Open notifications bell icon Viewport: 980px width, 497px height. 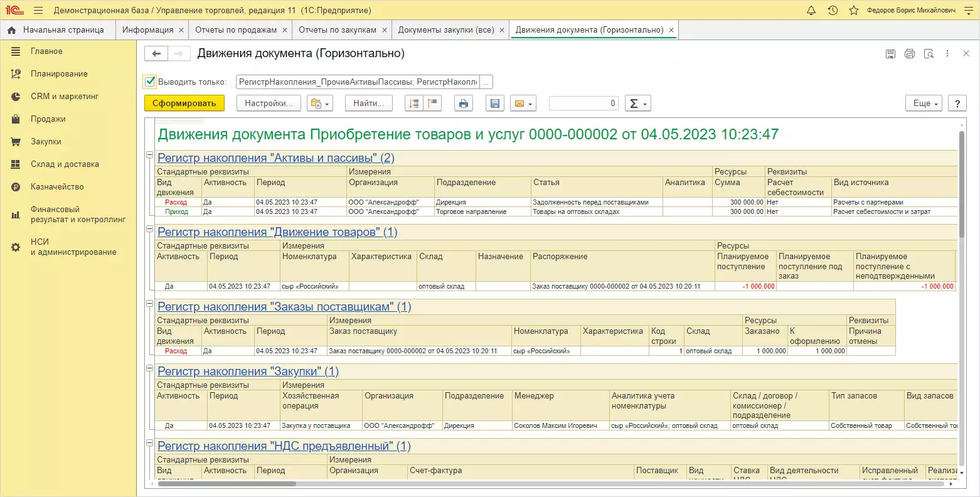[811, 11]
